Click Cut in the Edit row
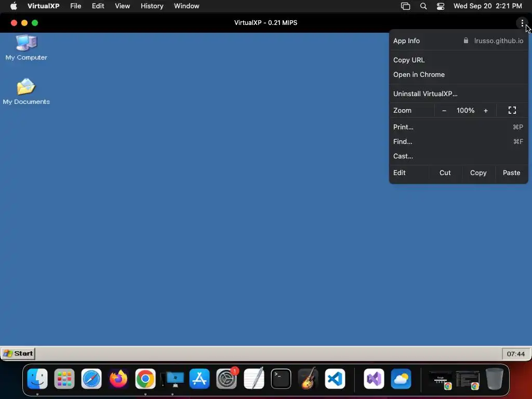This screenshot has height=399, width=532. coord(445,172)
